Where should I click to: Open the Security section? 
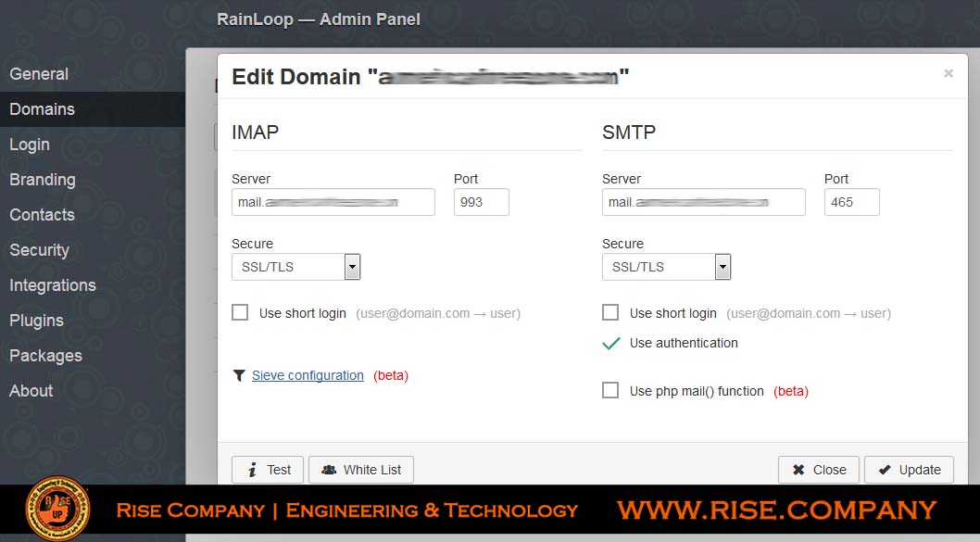(x=40, y=250)
